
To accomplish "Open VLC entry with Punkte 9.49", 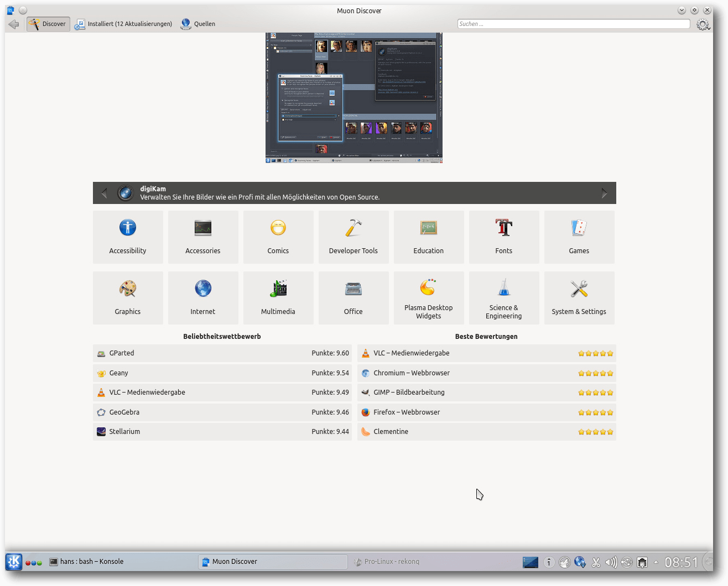I will pyautogui.click(x=222, y=393).
